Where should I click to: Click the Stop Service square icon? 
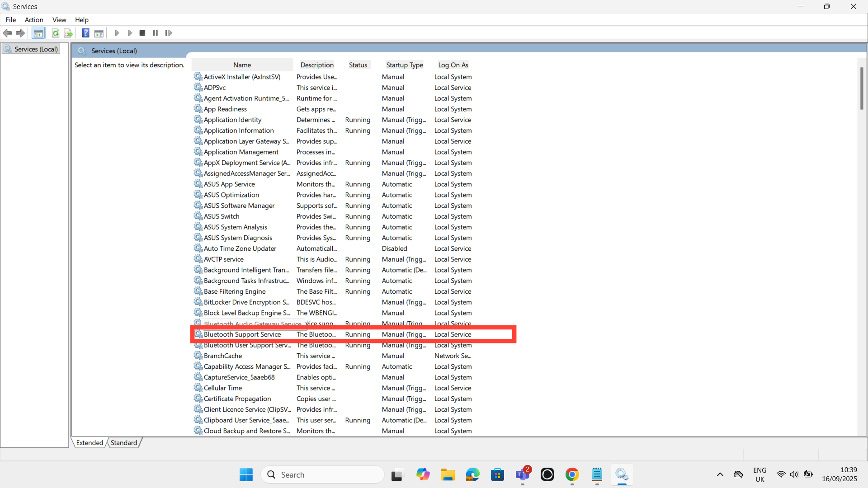pos(142,33)
